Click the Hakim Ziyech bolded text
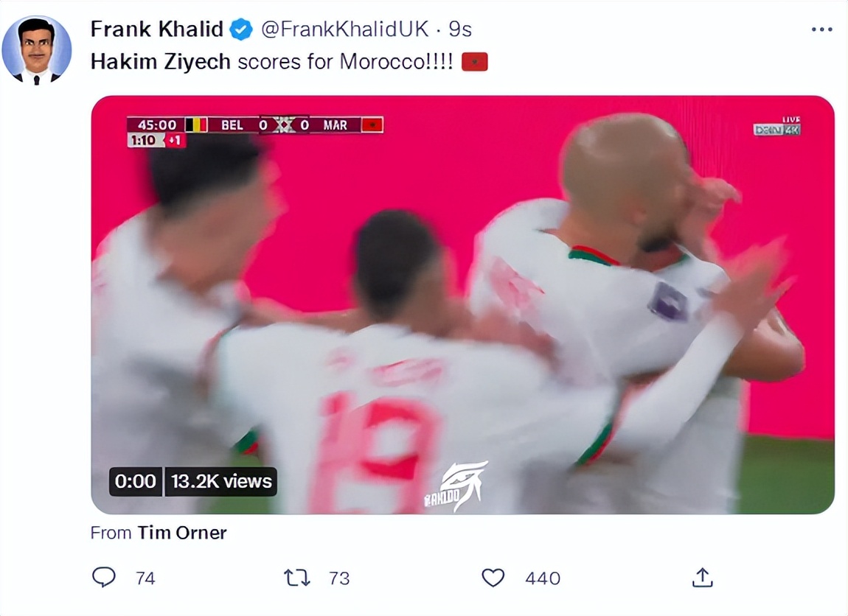 (161, 62)
